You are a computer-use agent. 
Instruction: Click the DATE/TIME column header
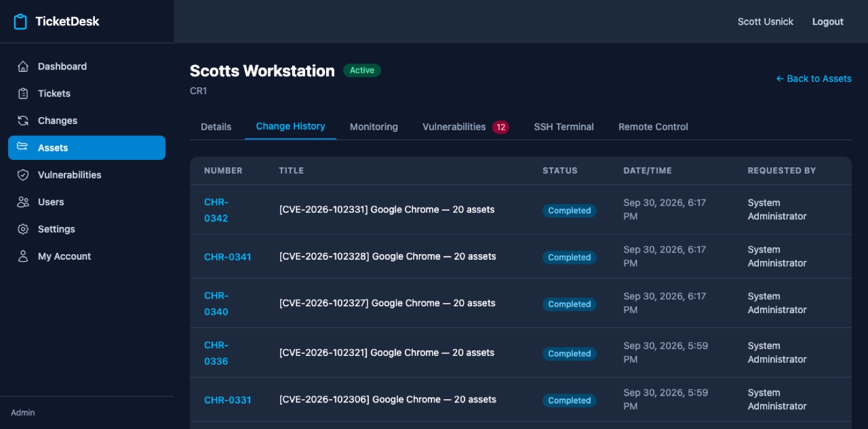tap(647, 170)
